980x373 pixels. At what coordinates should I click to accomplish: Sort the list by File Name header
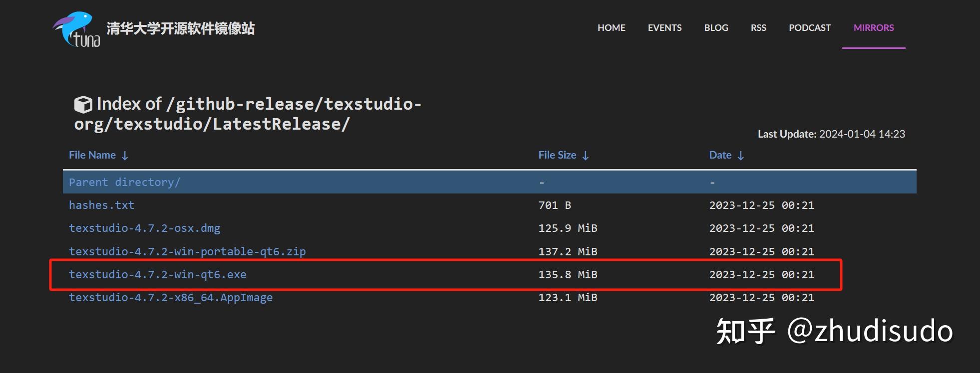[92, 155]
